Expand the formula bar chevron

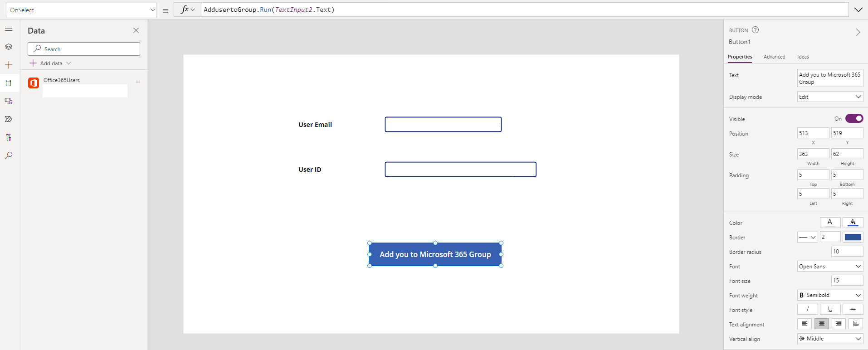pyautogui.click(x=858, y=10)
